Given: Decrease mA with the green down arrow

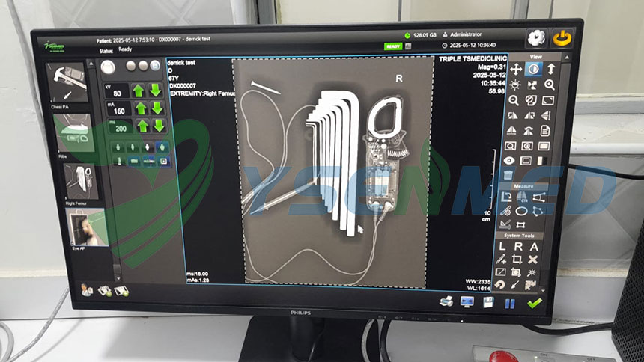Looking at the screenshot, I should click(x=156, y=108).
